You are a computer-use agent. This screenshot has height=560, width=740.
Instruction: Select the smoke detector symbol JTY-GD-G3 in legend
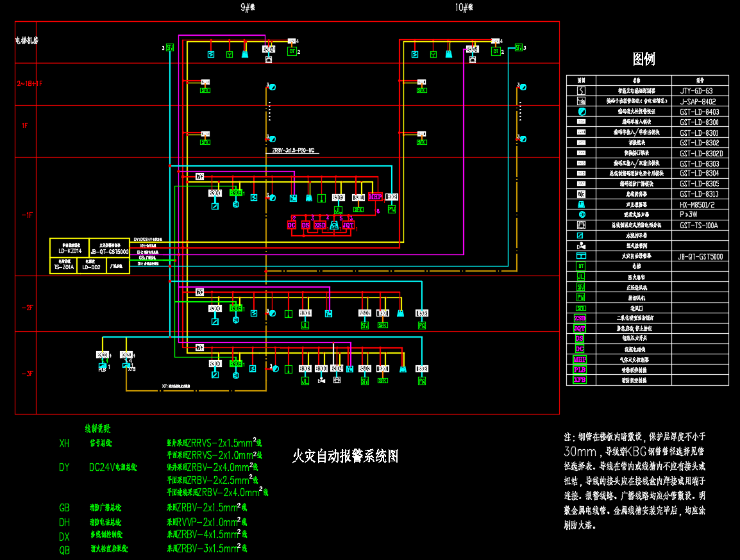pos(580,90)
